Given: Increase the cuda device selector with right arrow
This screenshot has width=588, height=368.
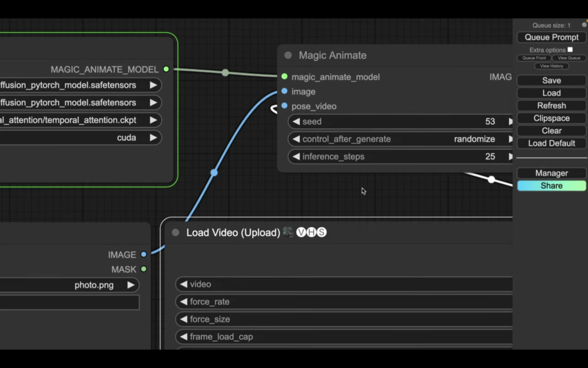Looking at the screenshot, I should 153,138.
